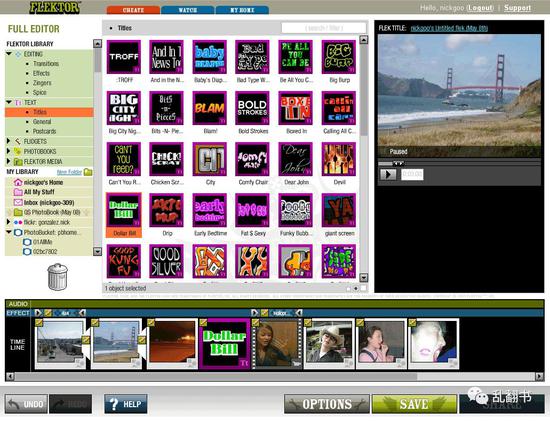Open nickgoo's Home folder icon

tap(18, 182)
